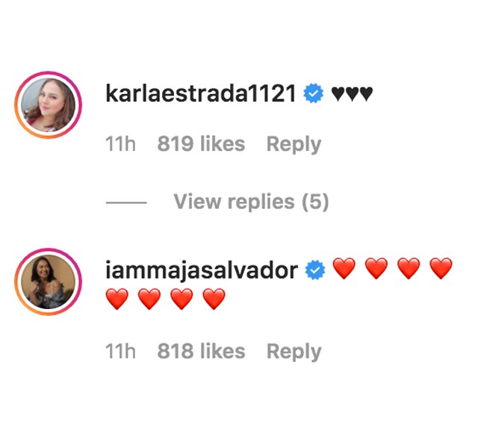Click the horizontal line beside View replies
The height and width of the screenshot is (448, 493).
126,202
